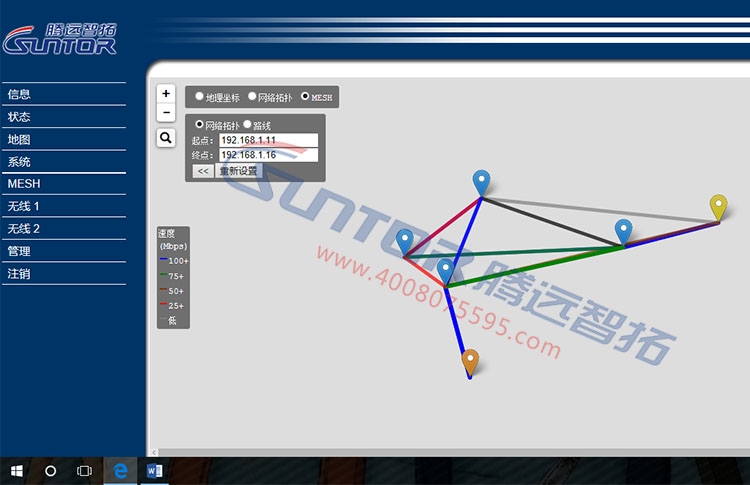Click the 起点 IP address field

tap(267, 141)
